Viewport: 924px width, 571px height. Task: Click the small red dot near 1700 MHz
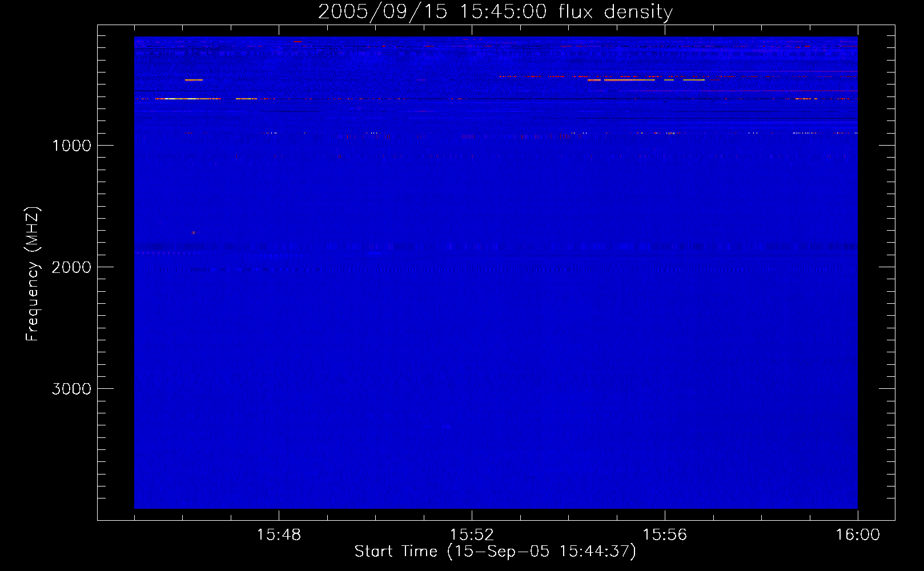(194, 232)
